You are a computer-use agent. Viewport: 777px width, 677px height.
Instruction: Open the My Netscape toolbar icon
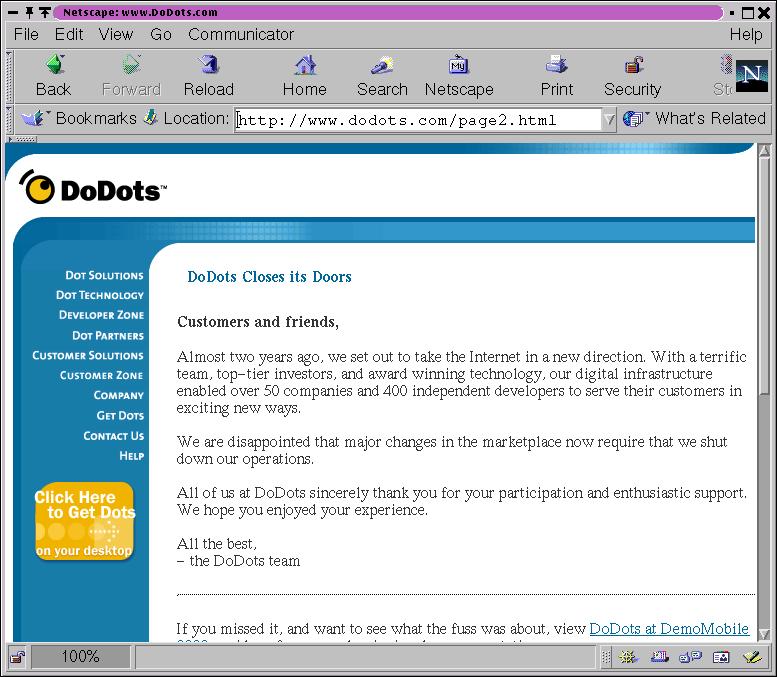[x=459, y=64]
